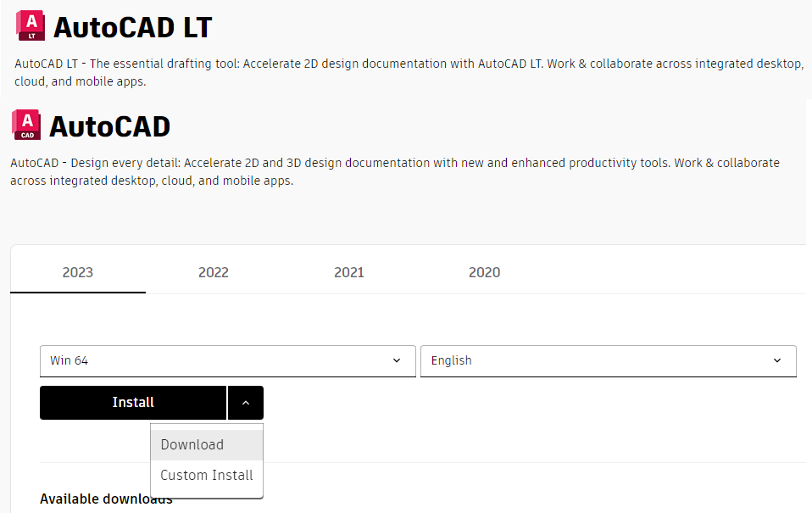Viewport: 812px width, 513px height.
Task: Click the AutoCAD heading text
Action: pos(110,126)
